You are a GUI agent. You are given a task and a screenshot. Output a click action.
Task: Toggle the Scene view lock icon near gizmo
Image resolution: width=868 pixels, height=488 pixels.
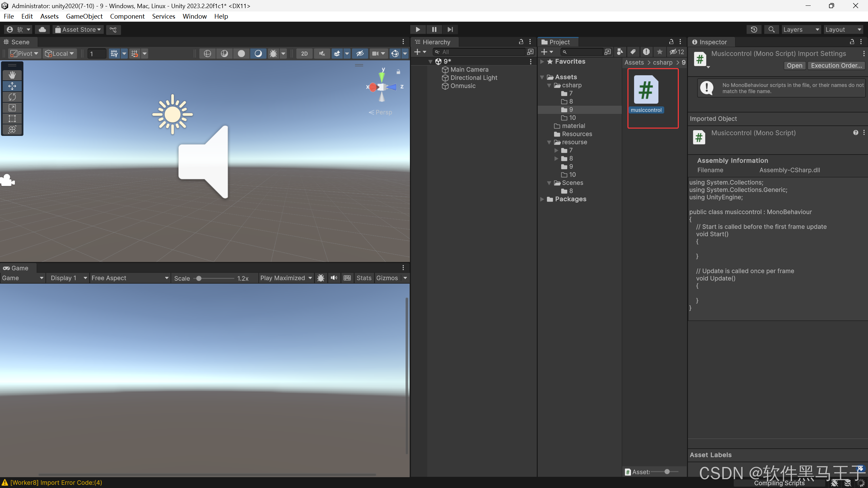(x=398, y=72)
